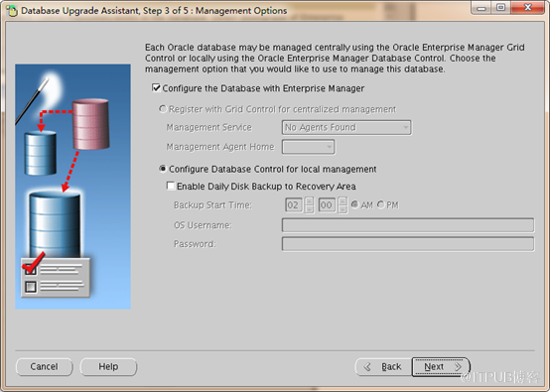This screenshot has height=392, width=550.
Task: Decrease the backup start hour
Action: coord(309,209)
